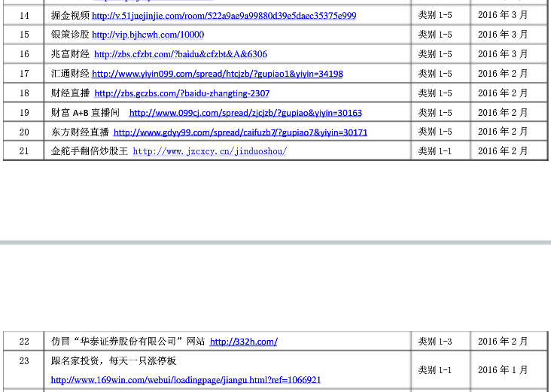The image size is (551, 392).
Task: Click the 类别 1-1 cell in row 21
Action: point(435,151)
